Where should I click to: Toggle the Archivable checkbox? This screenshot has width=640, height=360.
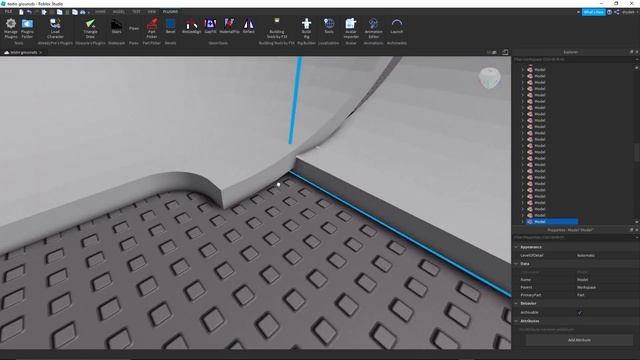[x=580, y=313]
